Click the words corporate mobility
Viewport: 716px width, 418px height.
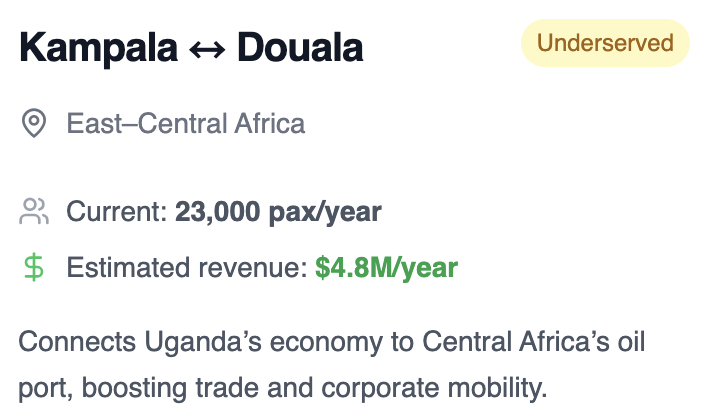[434, 389]
